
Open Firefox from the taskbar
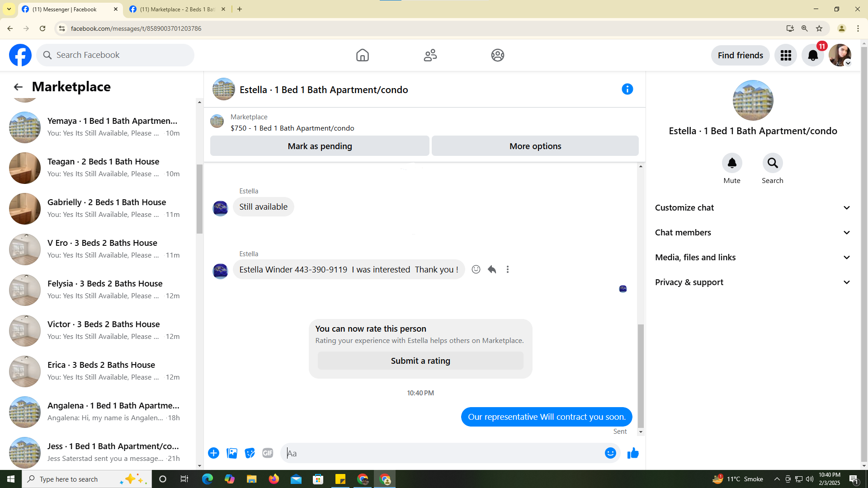pos(274,479)
